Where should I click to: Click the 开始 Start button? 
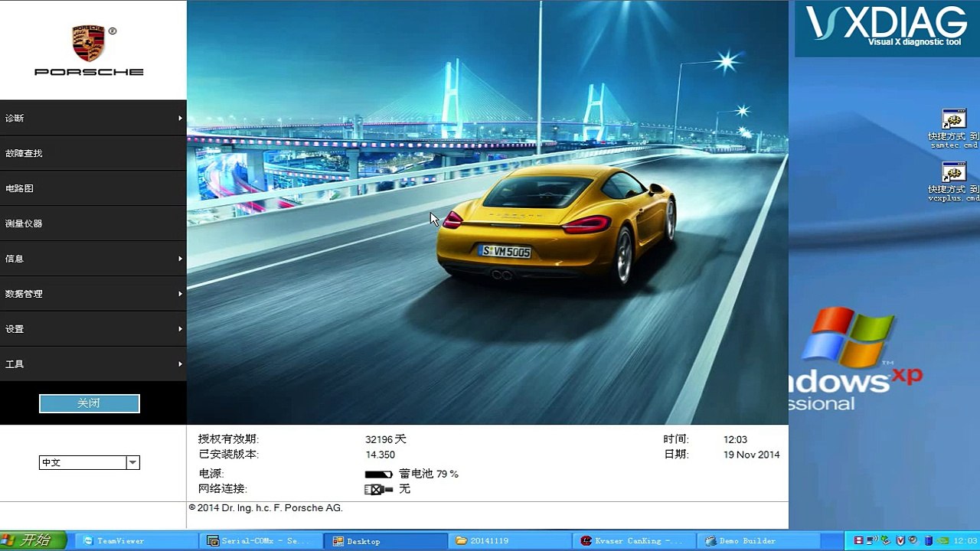pos(34,541)
